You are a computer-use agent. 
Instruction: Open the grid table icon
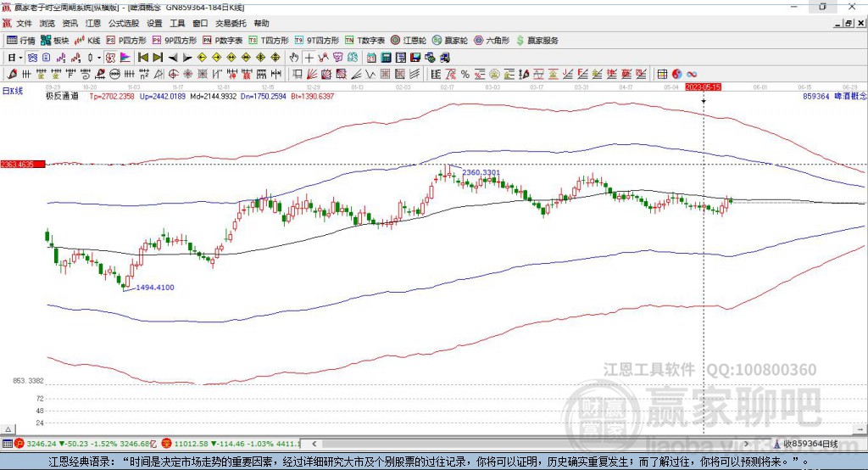pyautogui.click(x=662, y=74)
